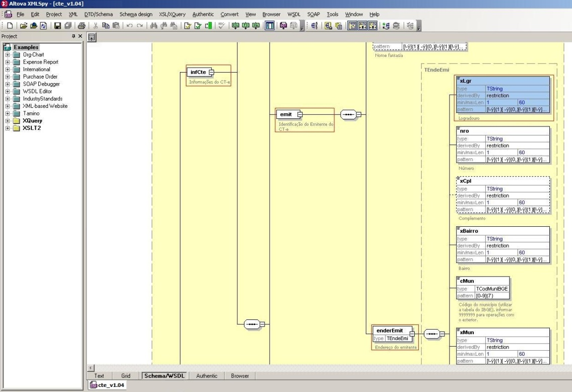Close the Project panel
Image resolution: width=572 pixels, height=392 pixels.
(81, 37)
